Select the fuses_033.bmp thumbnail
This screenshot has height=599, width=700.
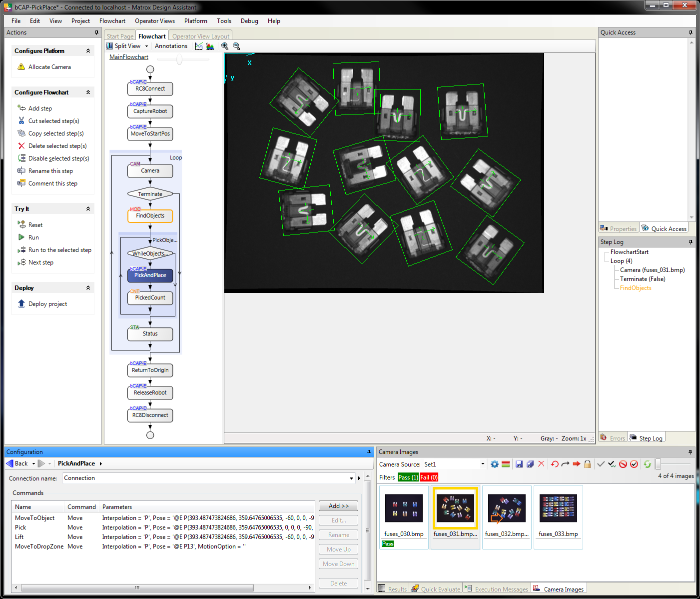coord(558,517)
